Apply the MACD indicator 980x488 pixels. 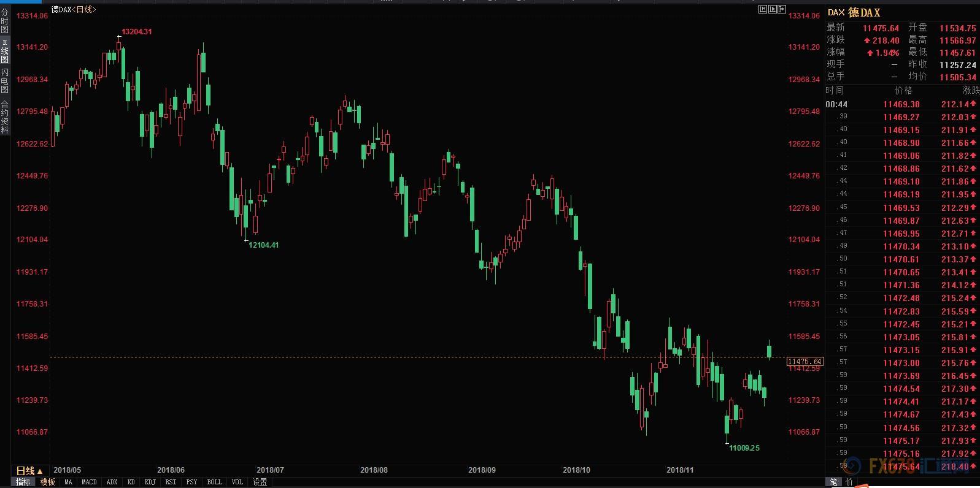[89, 482]
